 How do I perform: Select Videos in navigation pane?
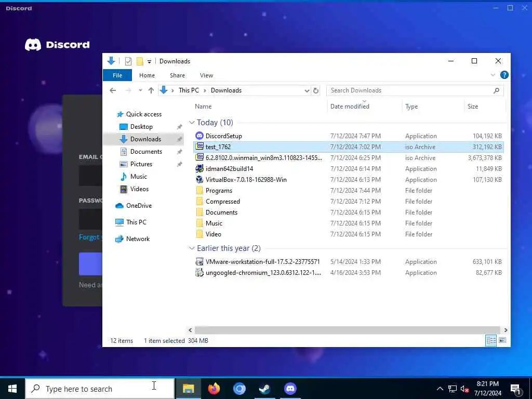pyautogui.click(x=139, y=189)
